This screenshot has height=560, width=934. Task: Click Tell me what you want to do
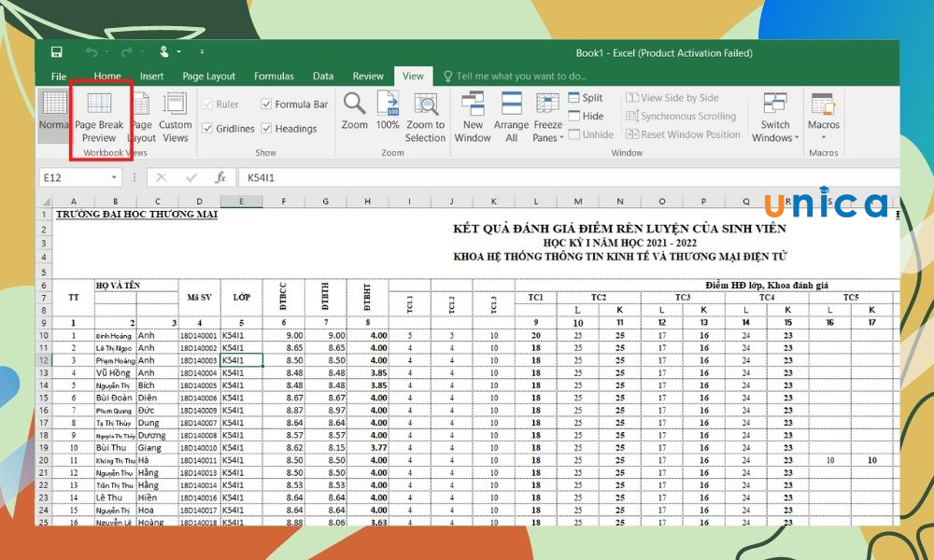click(x=516, y=77)
